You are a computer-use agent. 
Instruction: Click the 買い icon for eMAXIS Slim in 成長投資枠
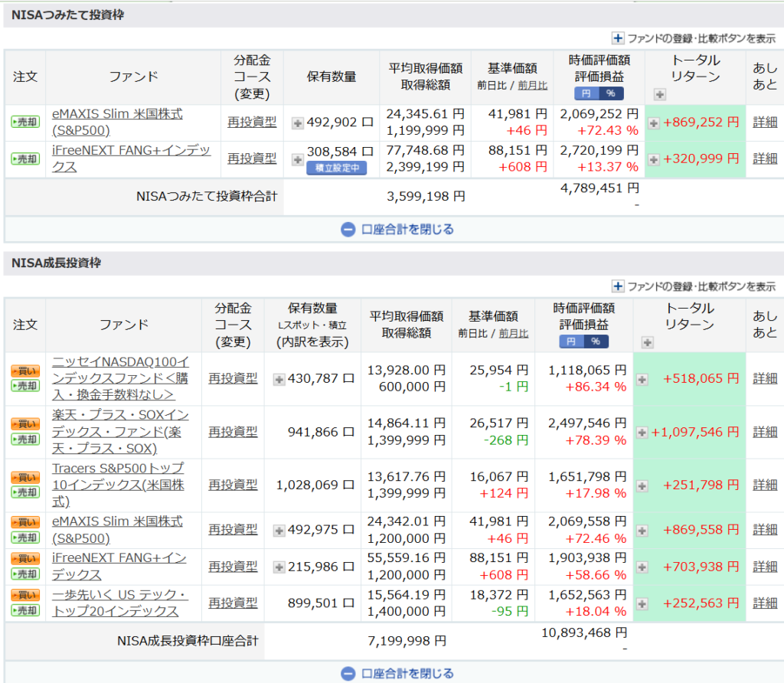pyautogui.click(x=24, y=522)
